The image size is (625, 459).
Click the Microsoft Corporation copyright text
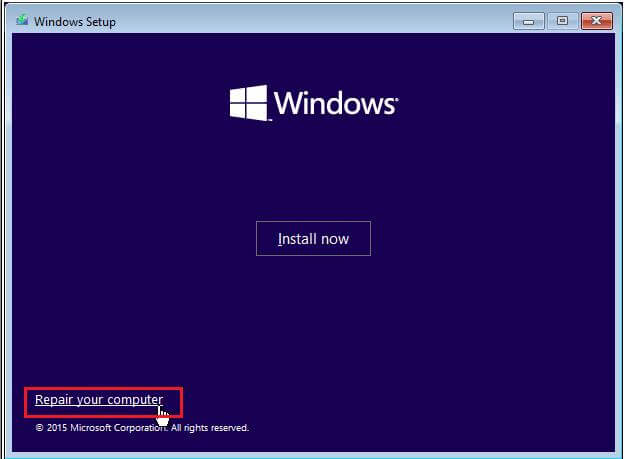coord(142,428)
